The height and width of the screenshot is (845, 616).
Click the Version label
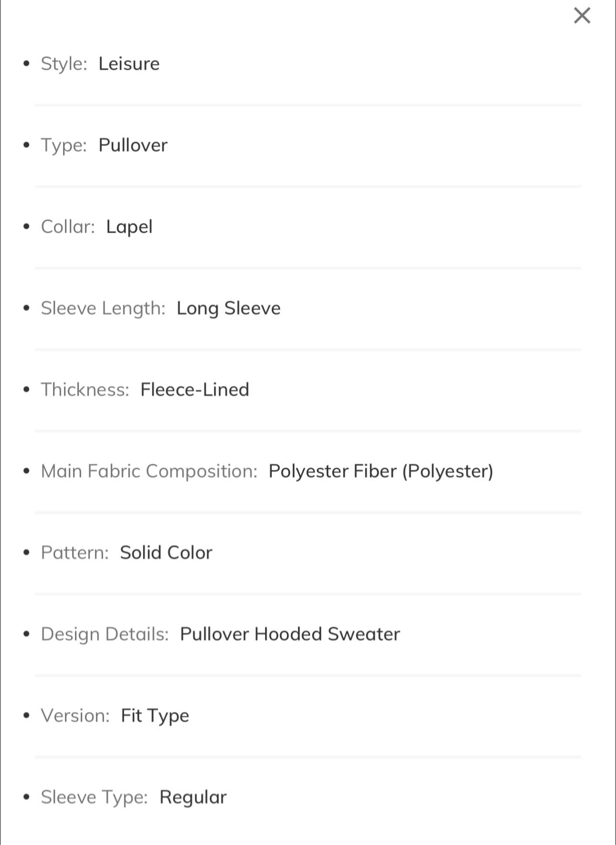click(x=75, y=716)
